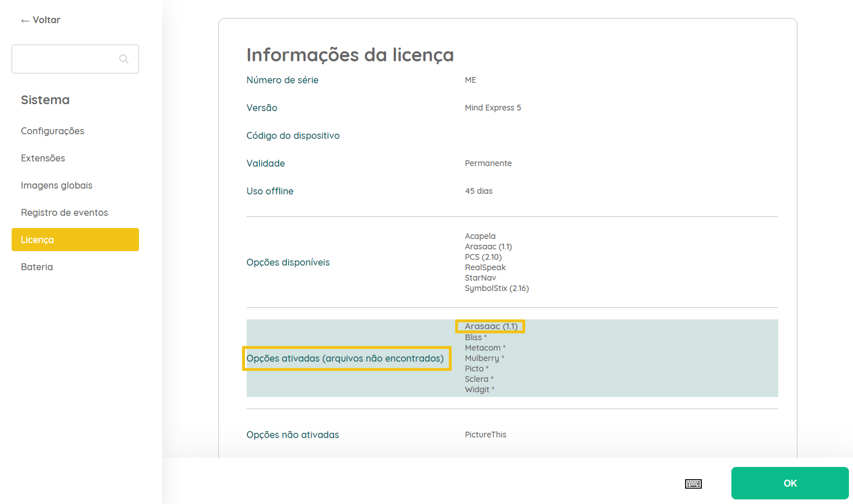
Task: Click the Opções não ativadas label
Action: coord(292,435)
